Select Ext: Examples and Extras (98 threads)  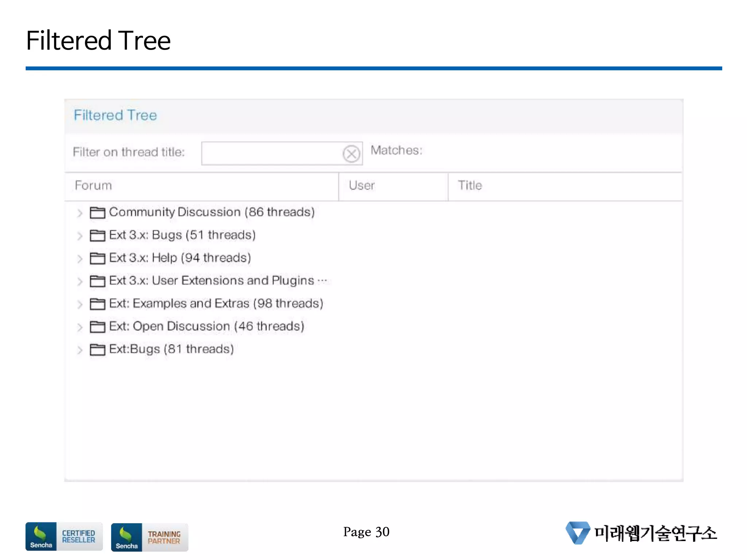pos(216,303)
